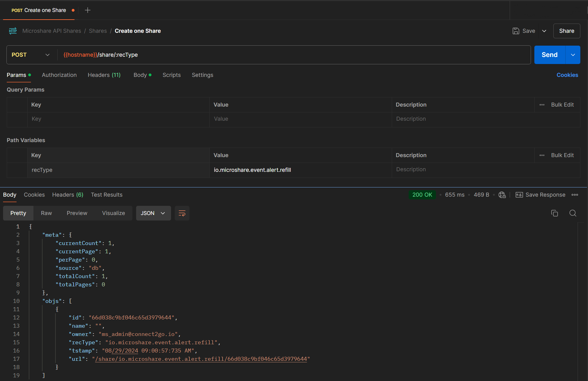Open the Headers (11) request tab
Viewport: 588px width, 381px height.
(x=104, y=75)
